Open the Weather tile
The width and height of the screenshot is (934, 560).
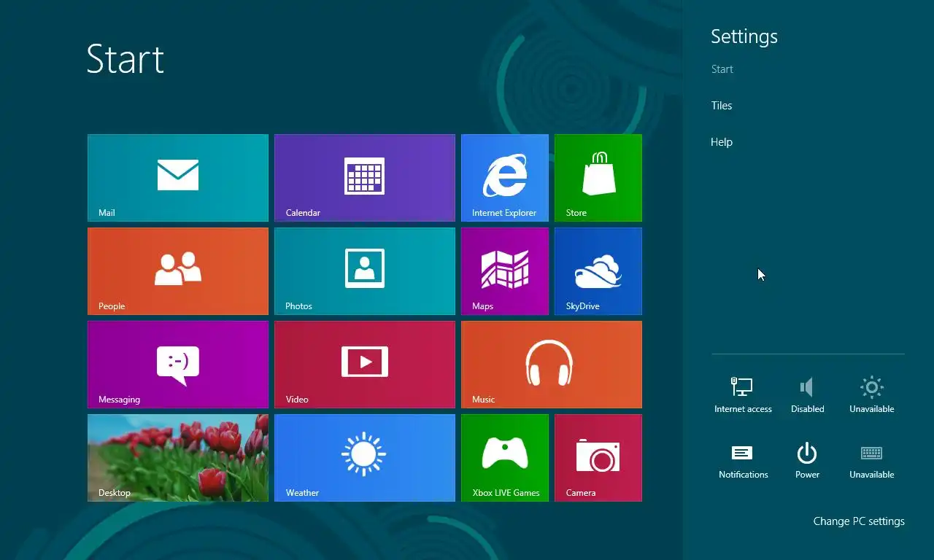pos(365,458)
